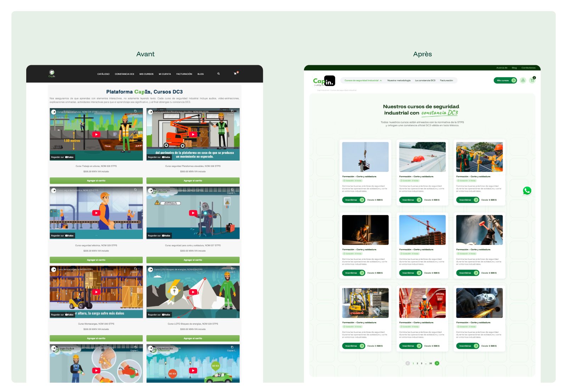Click the Cursos de seguridad industrial breadcrumb
567x392 pixels.
coord(343,90)
